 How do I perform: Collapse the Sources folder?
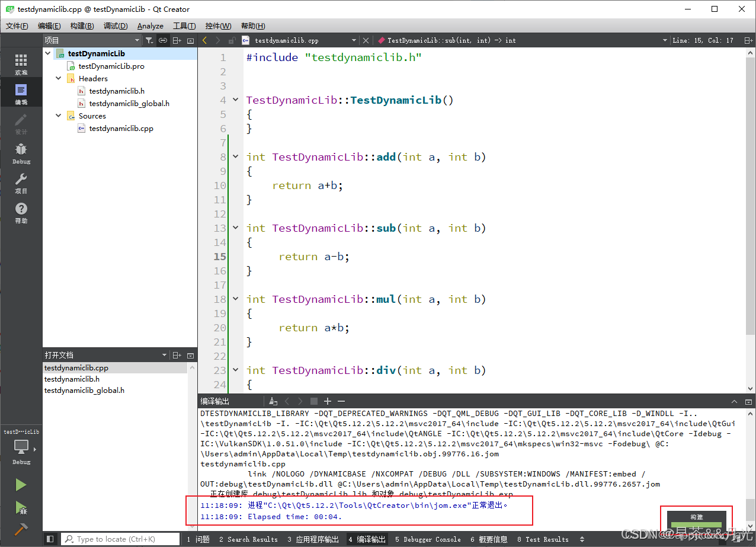click(x=59, y=116)
